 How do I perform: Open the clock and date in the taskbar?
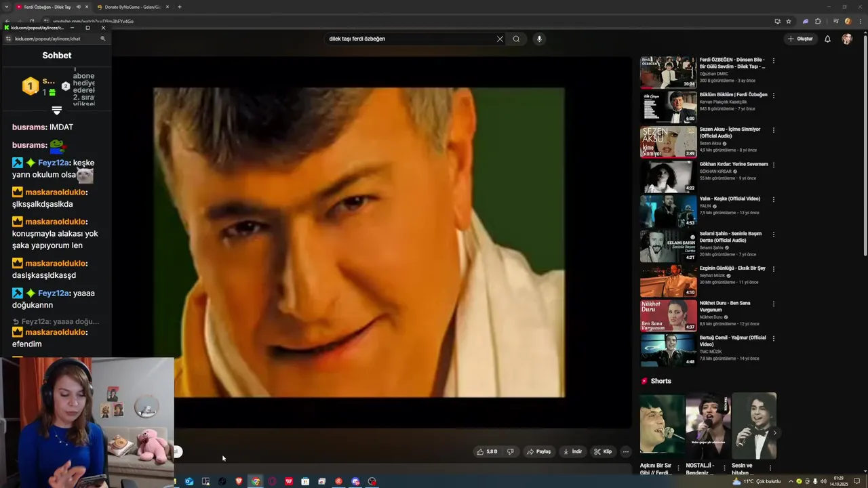point(839,481)
